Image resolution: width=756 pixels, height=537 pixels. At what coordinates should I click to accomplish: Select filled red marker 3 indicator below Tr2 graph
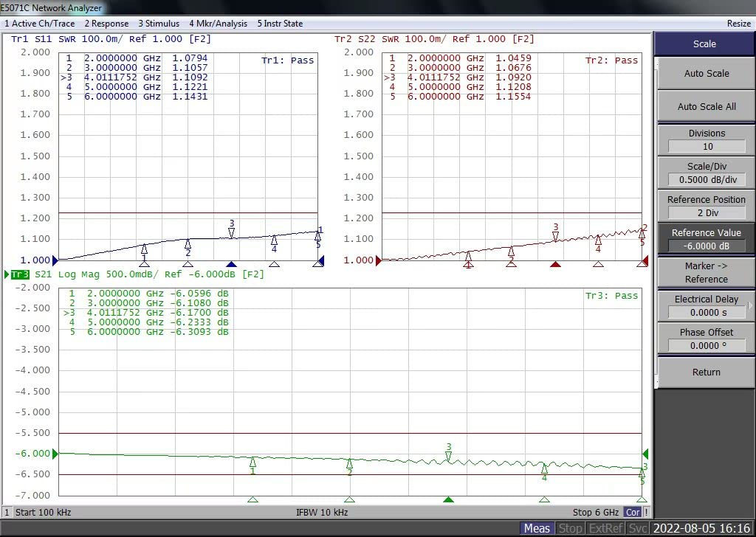(556, 264)
